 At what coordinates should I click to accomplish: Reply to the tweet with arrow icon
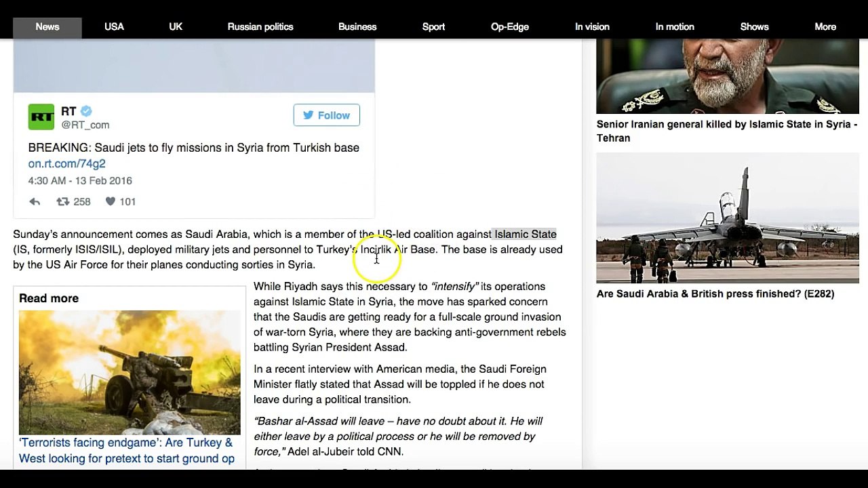(x=35, y=201)
